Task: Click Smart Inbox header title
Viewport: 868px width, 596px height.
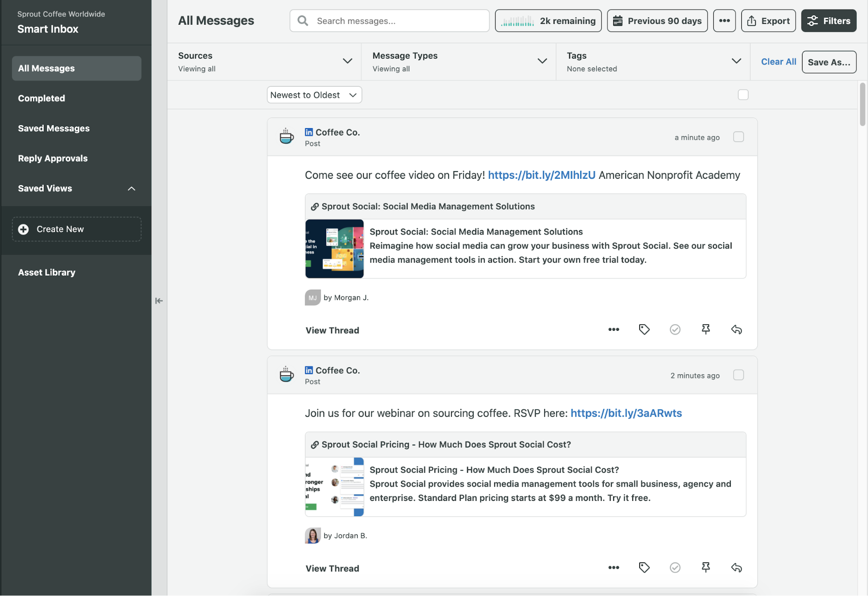Action: tap(48, 29)
